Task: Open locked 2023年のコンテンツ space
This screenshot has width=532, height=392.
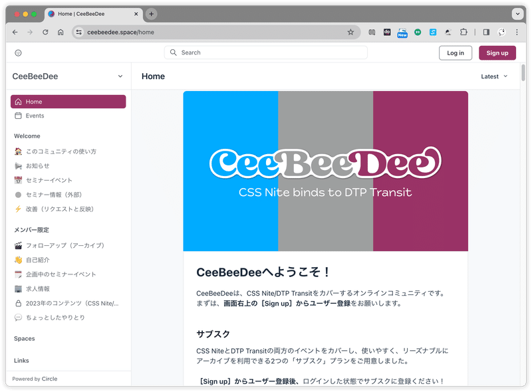Action: [x=68, y=303]
